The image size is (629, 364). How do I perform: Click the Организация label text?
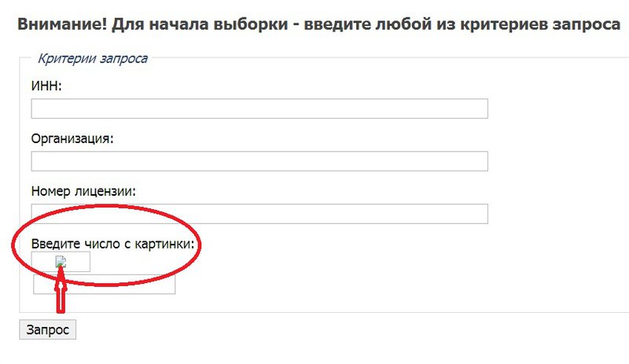point(72,139)
